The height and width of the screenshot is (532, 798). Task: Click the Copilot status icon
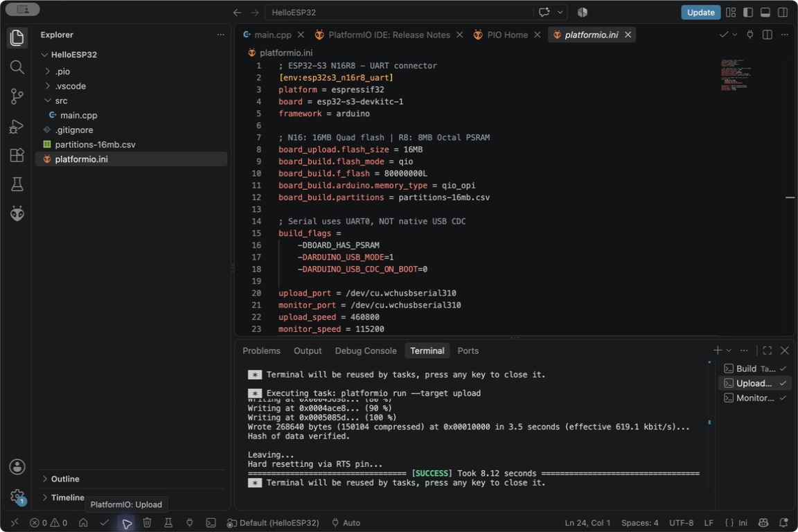pyautogui.click(x=763, y=522)
